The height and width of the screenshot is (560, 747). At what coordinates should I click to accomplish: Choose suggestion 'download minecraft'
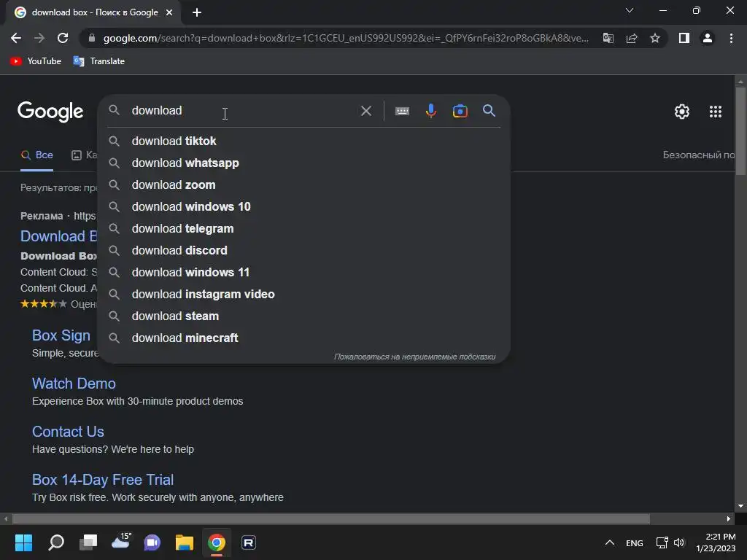coord(304,338)
